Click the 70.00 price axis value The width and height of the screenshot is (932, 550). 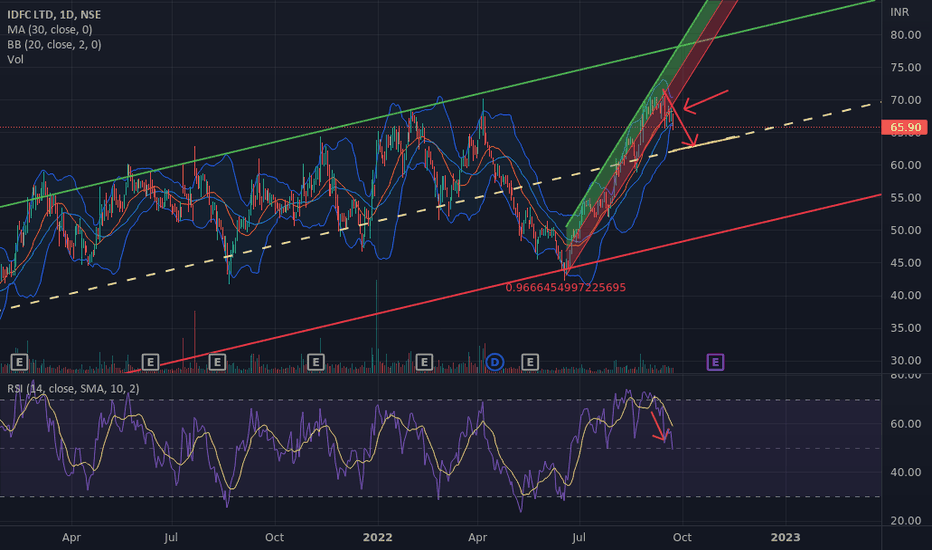(x=906, y=100)
